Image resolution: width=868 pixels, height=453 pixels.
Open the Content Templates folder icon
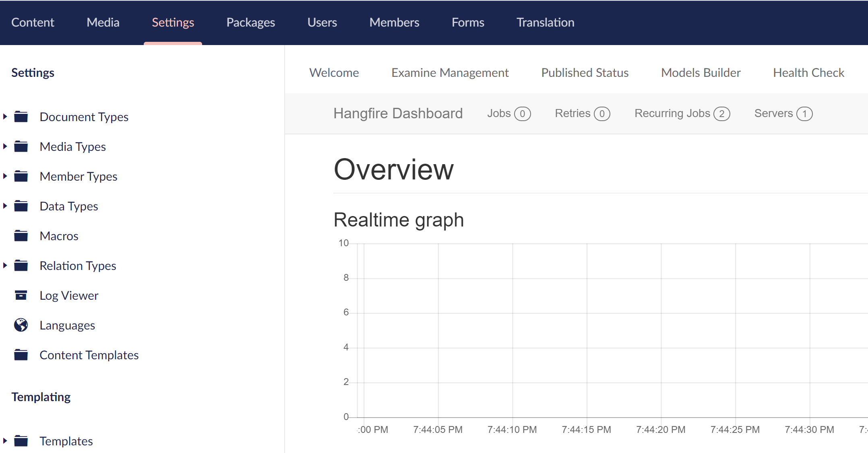pos(21,355)
